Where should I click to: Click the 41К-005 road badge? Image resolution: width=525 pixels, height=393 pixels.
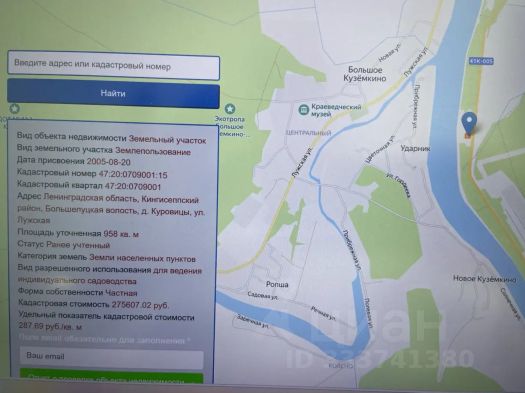tap(481, 61)
